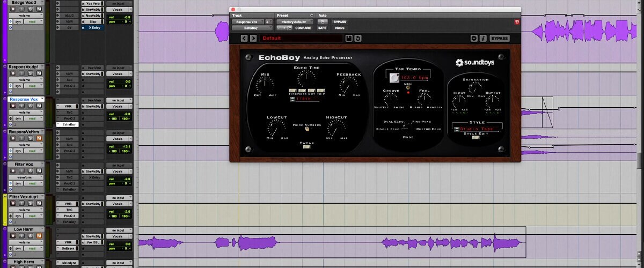Viewport: 644px width, 268px height.
Task: Mute the Filter Vox track
Action: [x=39, y=170]
